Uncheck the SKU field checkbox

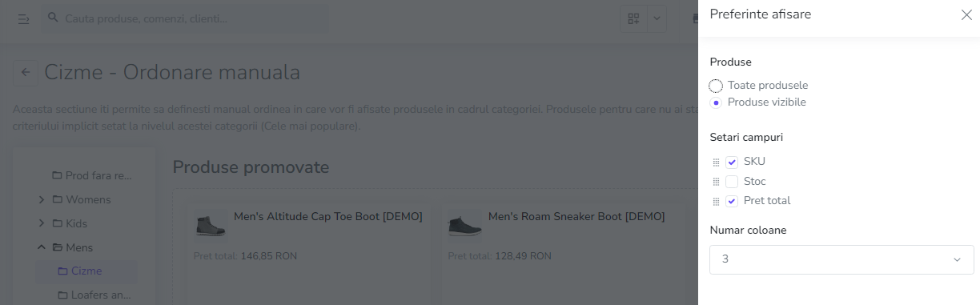[732, 162]
